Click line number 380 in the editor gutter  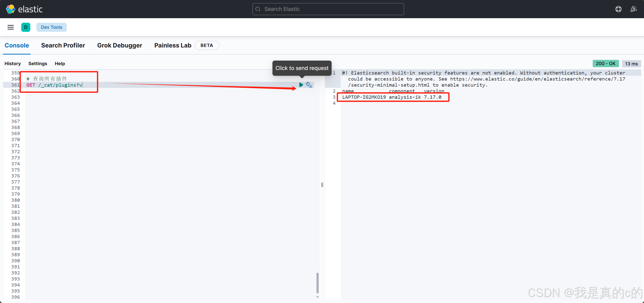pos(15,200)
